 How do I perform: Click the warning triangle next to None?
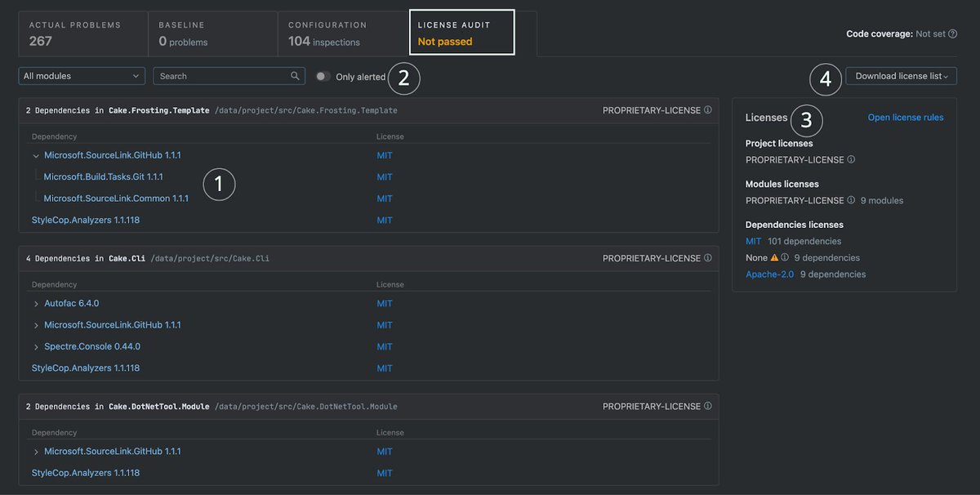[x=775, y=257]
